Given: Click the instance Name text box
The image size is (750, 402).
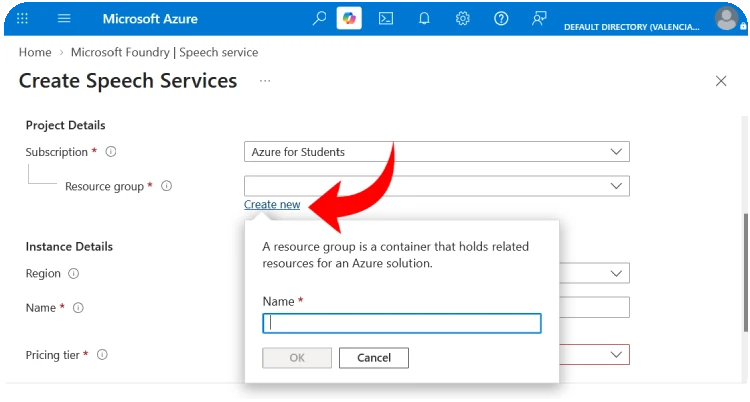Looking at the screenshot, I should click(594, 307).
